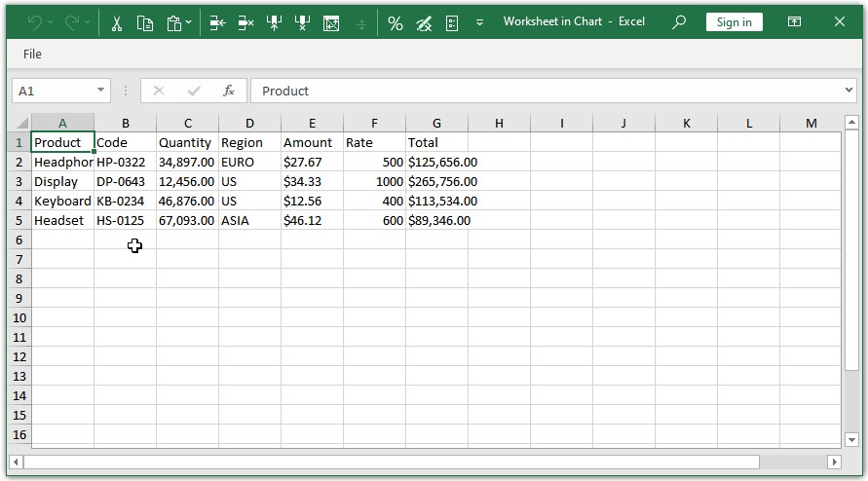The height and width of the screenshot is (481, 868).
Task: Select the ASIA region cell
Action: [x=249, y=220]
